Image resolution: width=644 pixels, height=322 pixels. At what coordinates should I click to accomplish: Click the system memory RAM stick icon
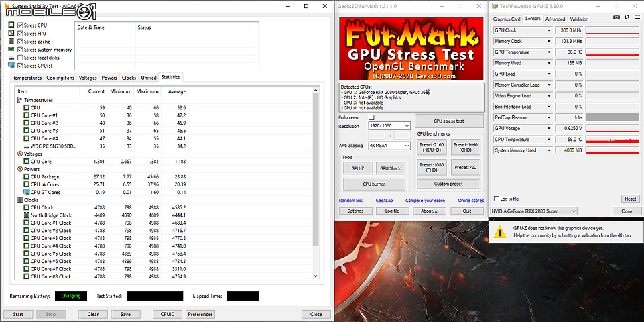point(11,50)
